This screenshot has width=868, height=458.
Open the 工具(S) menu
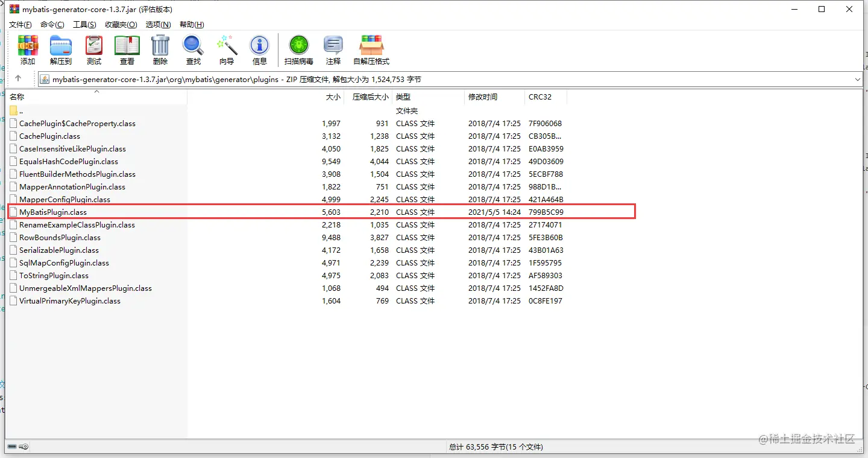(x=84, y=25)
